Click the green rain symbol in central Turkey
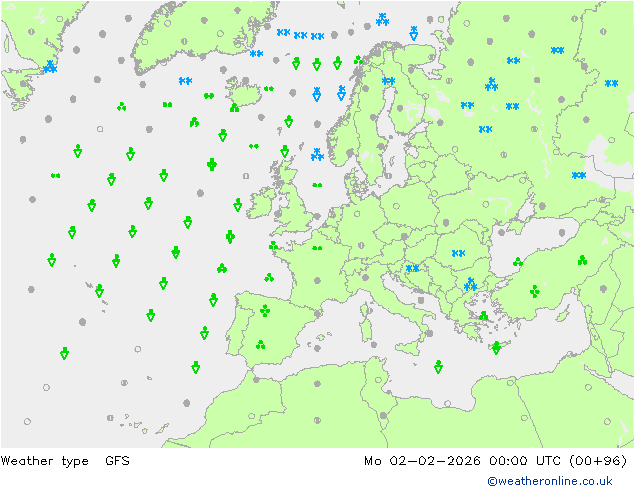634x490 pixels. tap(535, 291)
